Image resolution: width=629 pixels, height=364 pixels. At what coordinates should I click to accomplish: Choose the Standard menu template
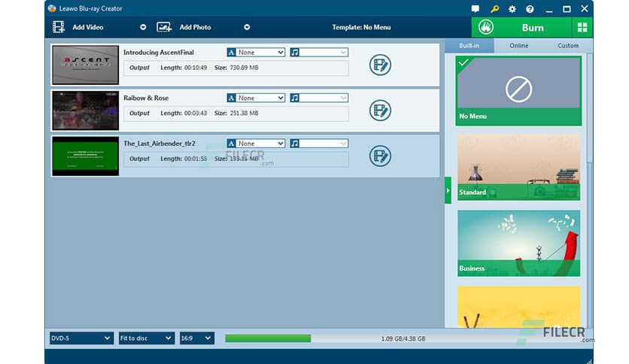coord(518,167)
